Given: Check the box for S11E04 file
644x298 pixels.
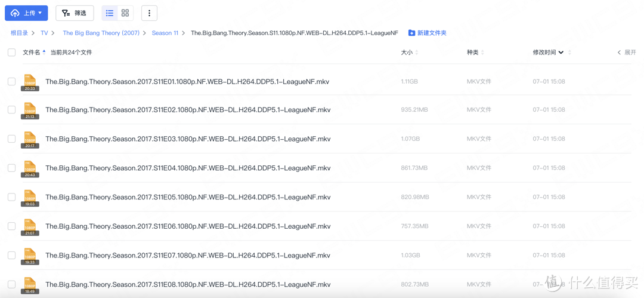Looking at the screenshot, I should pyautogui.click(x=11, y=168).
